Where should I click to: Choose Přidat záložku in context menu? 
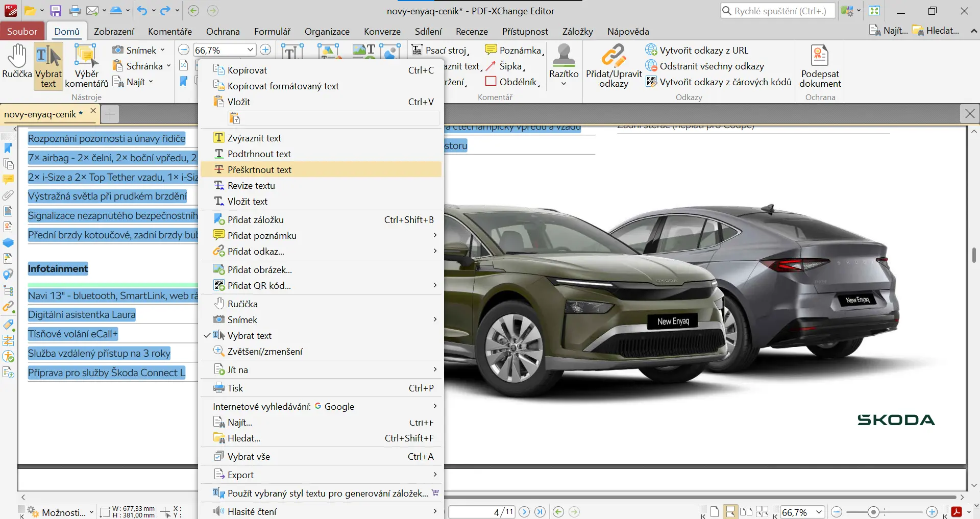321,219
